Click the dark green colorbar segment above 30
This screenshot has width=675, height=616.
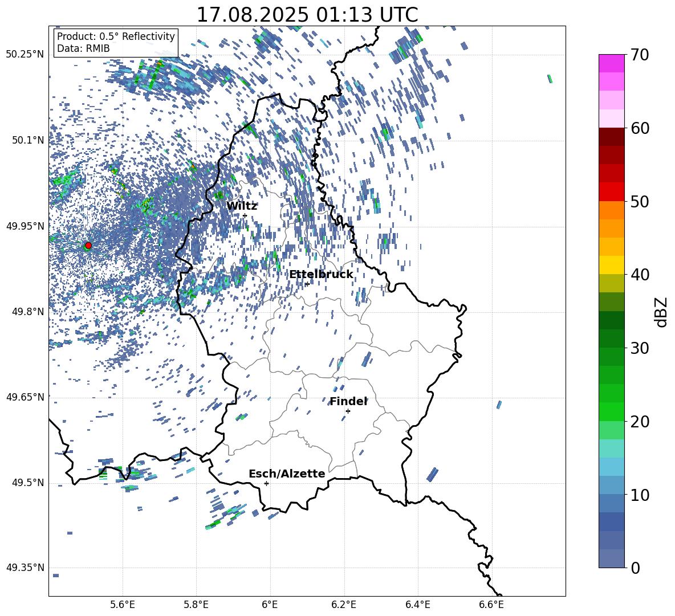click(611, 338)
